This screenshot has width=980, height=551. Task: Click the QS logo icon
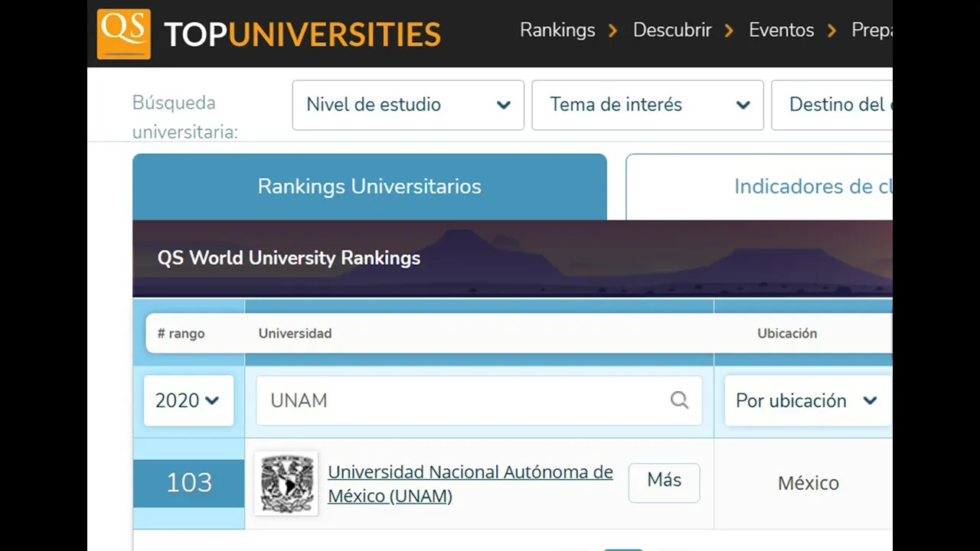tap(123, 34)
